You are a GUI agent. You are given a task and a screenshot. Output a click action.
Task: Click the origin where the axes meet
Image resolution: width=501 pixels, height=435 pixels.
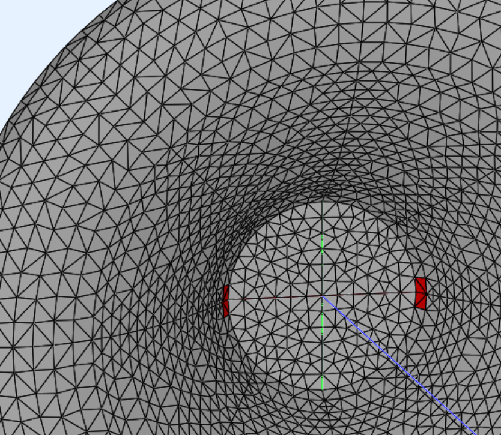tap(322, 296)
